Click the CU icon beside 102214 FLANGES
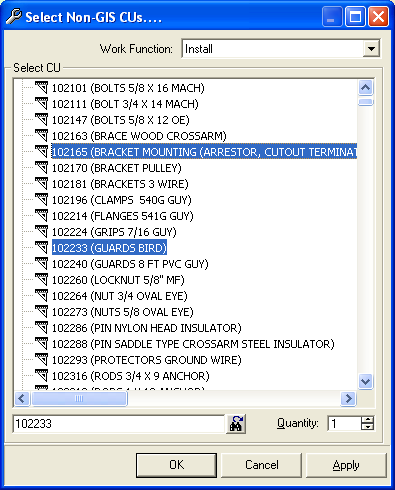The image size is (395, 490). (x=42, y=216)
